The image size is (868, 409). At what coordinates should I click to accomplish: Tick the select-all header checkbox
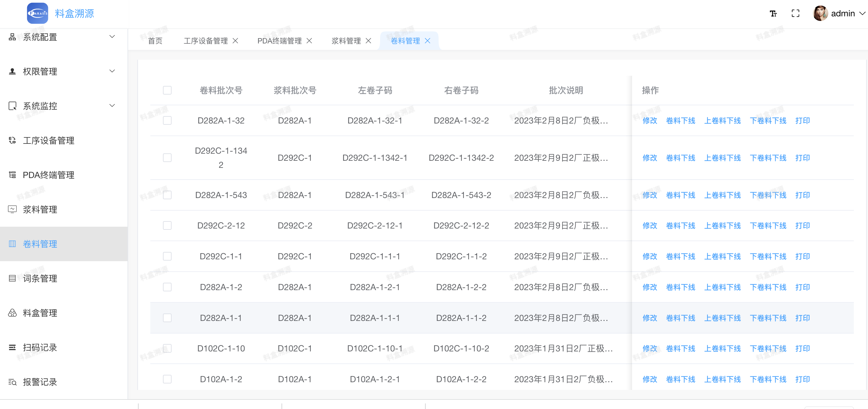[x=167, y=90]
